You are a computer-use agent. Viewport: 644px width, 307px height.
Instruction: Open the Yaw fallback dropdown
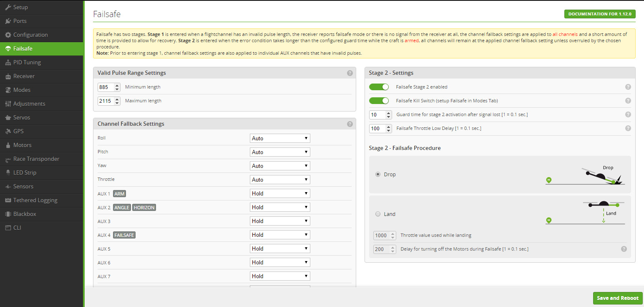(x=280, y=166)
